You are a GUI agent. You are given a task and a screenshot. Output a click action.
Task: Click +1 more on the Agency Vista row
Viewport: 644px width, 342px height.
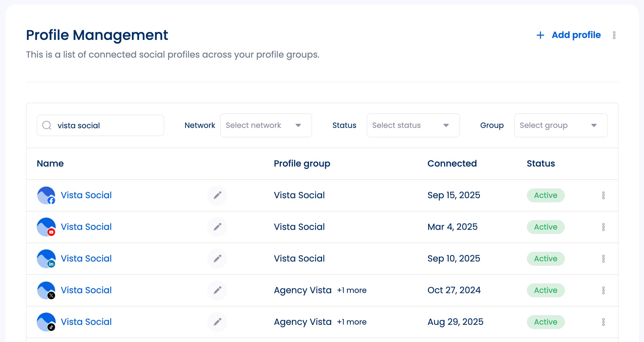351,290
